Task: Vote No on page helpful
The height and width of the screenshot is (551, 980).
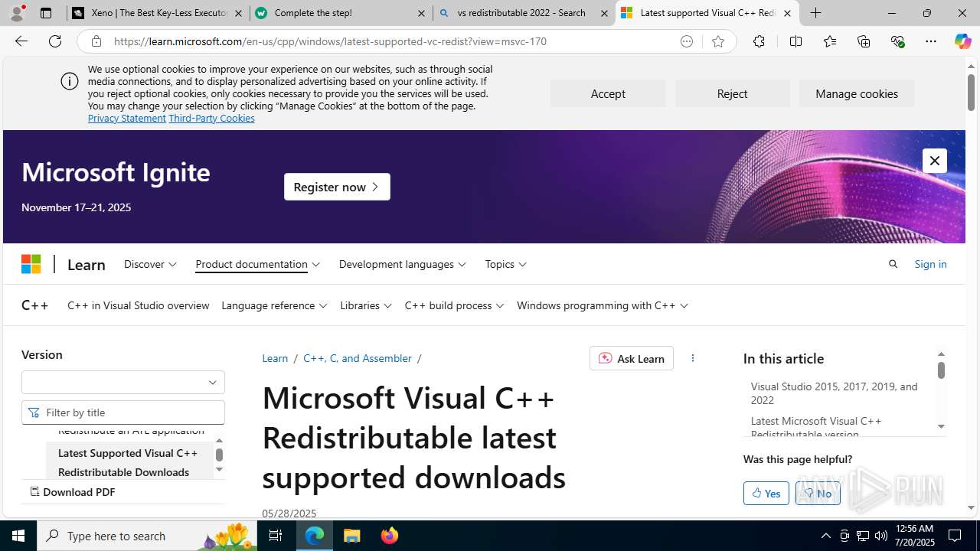Action: tap(818, 493)
